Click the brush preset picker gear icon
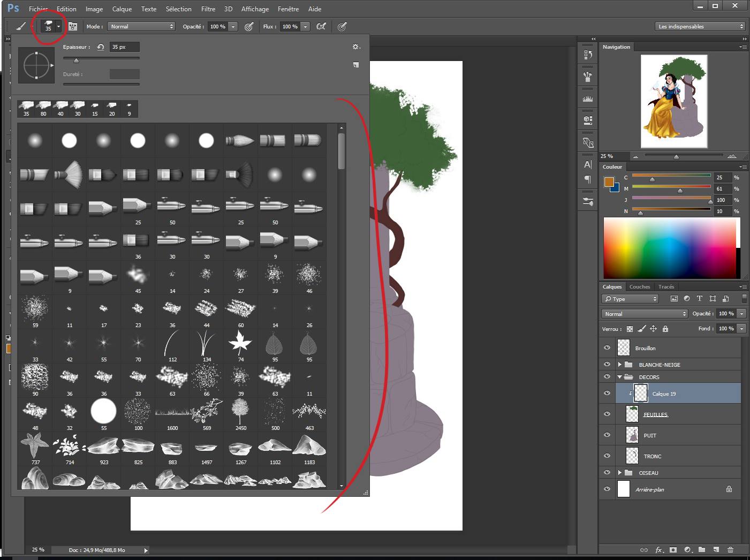 tap(356, 47)
